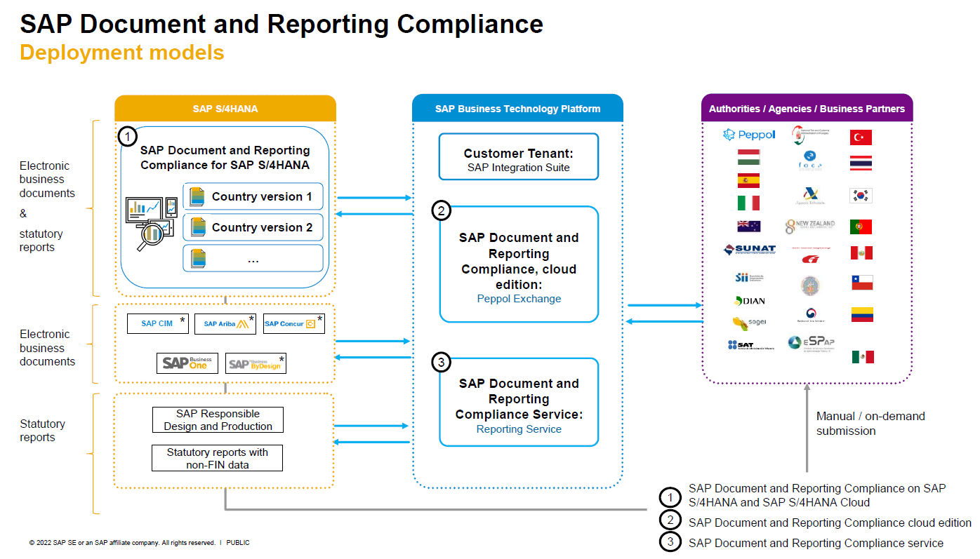980x559 pixels.
Task: Select the Turkey flag
Action: click(x=861, y=137)
